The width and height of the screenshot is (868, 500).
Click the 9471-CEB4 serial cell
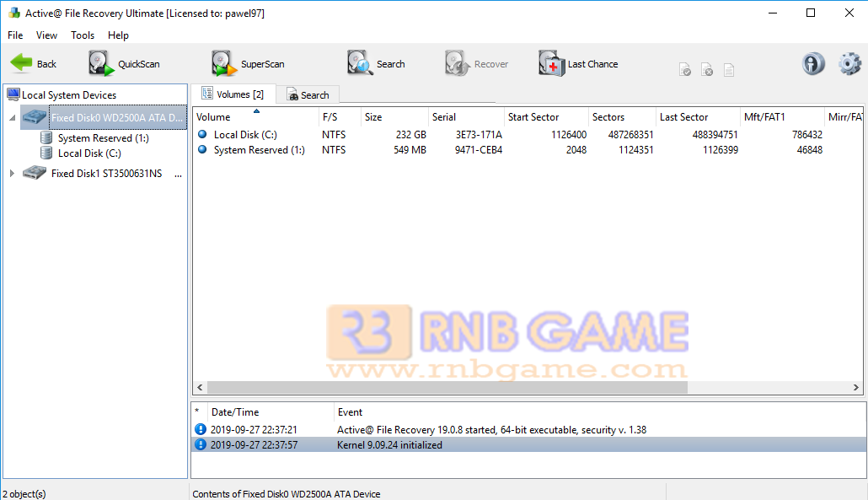(x=479, y=149)
